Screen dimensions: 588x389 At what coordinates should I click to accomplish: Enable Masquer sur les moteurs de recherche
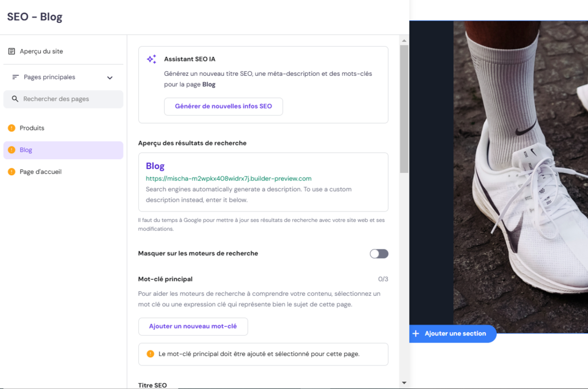point(378,253)
